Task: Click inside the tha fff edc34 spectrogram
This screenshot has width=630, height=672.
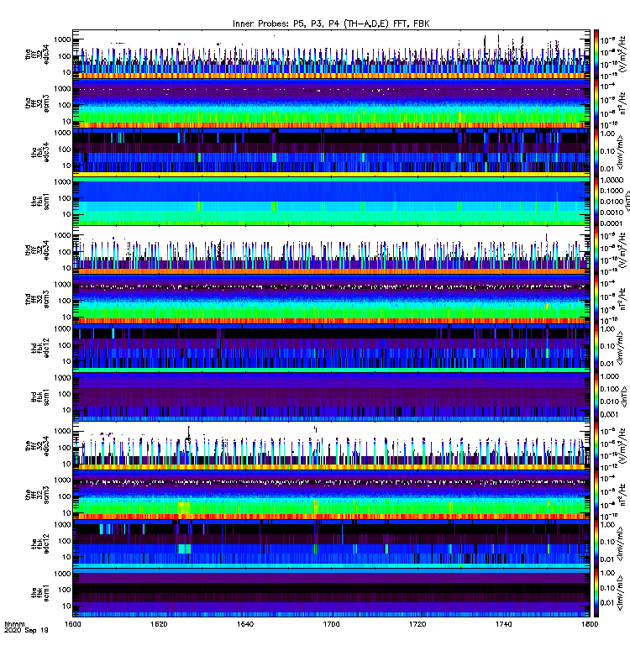Action: click(x=331, y=55)
